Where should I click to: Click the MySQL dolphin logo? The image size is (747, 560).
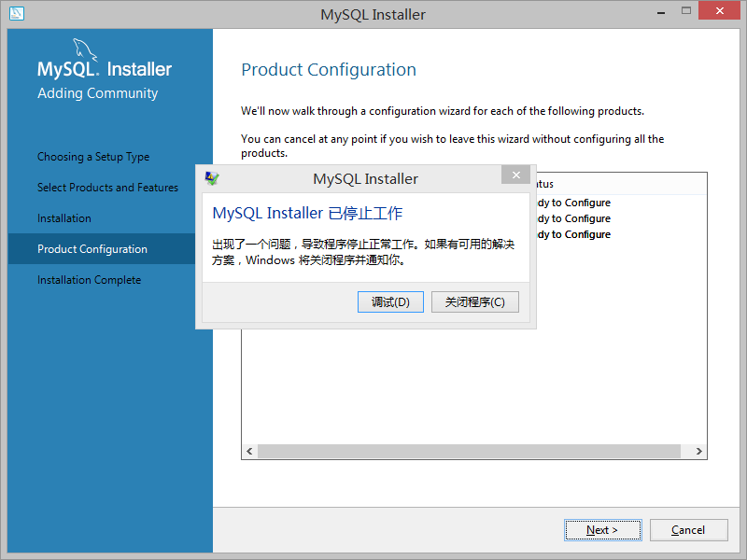pyautogui.click(x=85, y=50)
